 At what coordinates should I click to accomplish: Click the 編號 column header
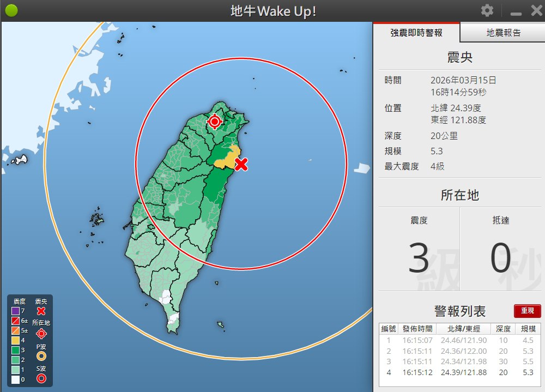(x=389, y=329)
